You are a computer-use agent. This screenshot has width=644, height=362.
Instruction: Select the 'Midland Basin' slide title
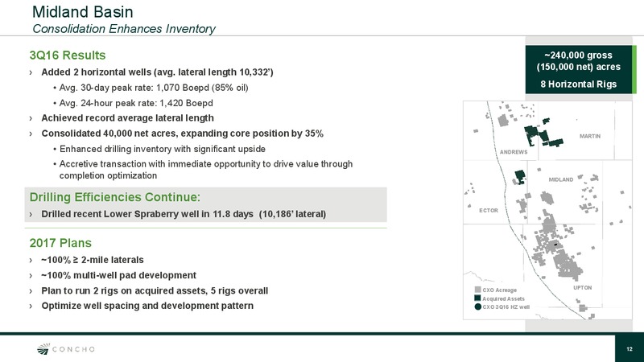pyautogui.click(x=83, y=11)
